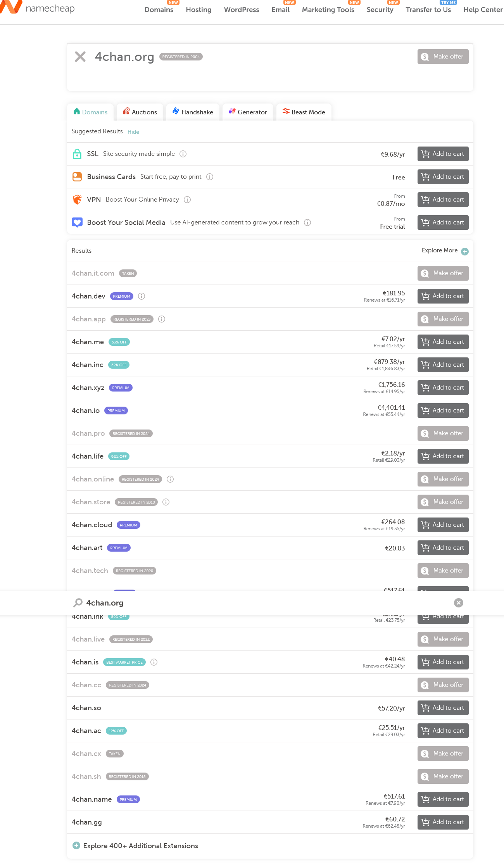Make offer on 4chan.org
504x866 pixels.
(443, 57)
